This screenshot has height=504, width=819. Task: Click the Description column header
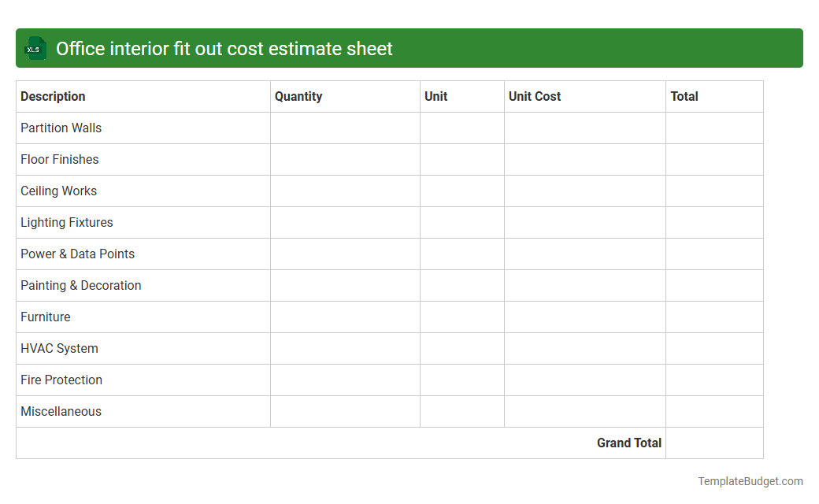53,96
